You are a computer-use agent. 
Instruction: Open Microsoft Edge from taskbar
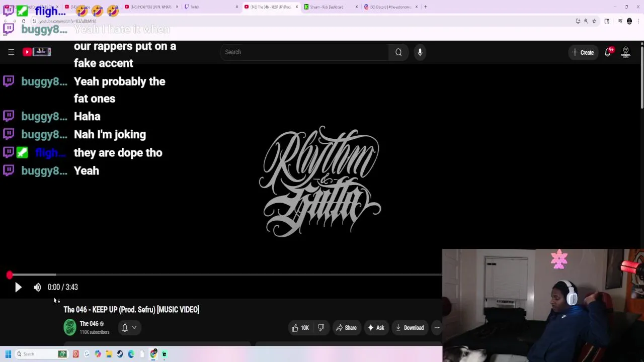(131, 354)
